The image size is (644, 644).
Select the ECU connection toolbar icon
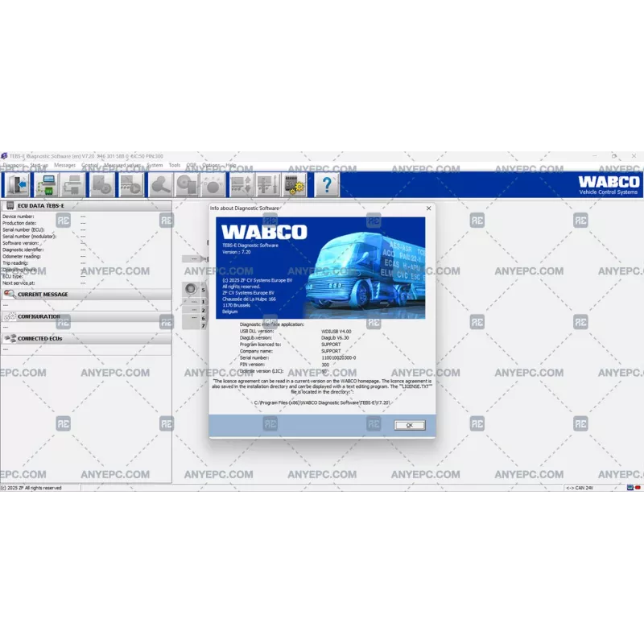[x=48, y=184]
